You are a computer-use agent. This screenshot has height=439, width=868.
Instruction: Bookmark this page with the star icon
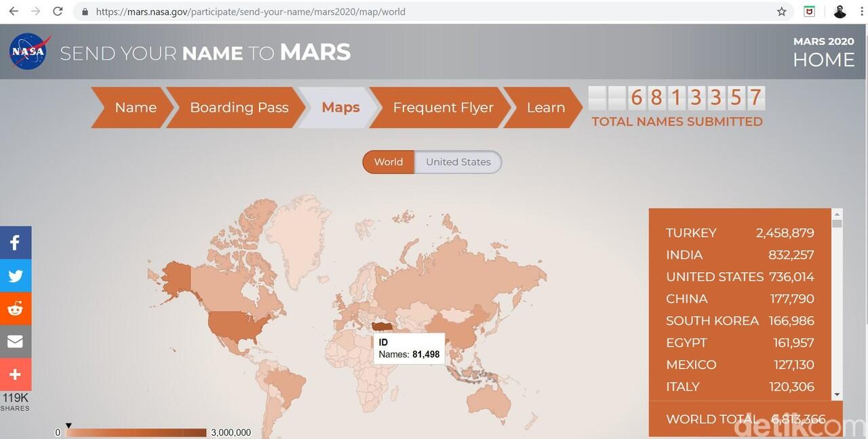782,12
